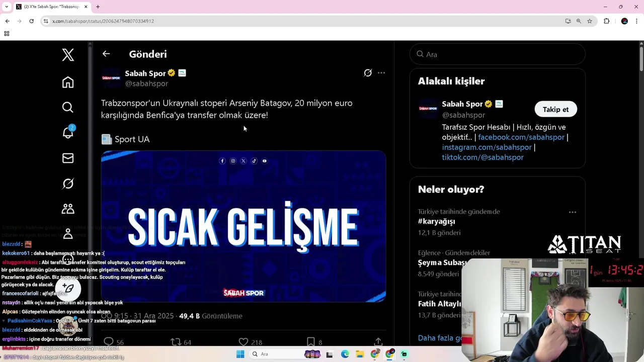Click the Ara search field on X

click(498, 54)
